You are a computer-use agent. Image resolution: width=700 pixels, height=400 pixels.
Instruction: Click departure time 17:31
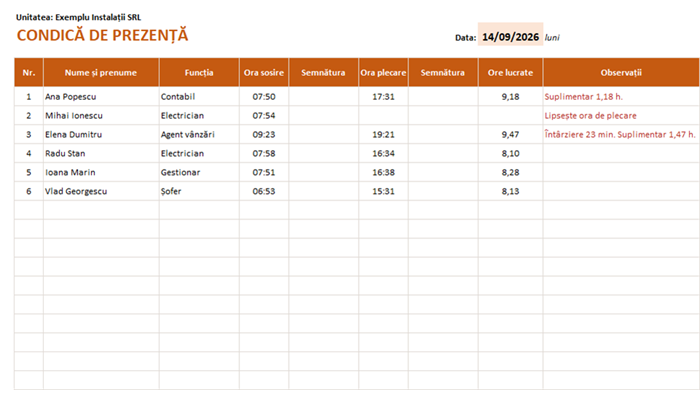point(383,96)
